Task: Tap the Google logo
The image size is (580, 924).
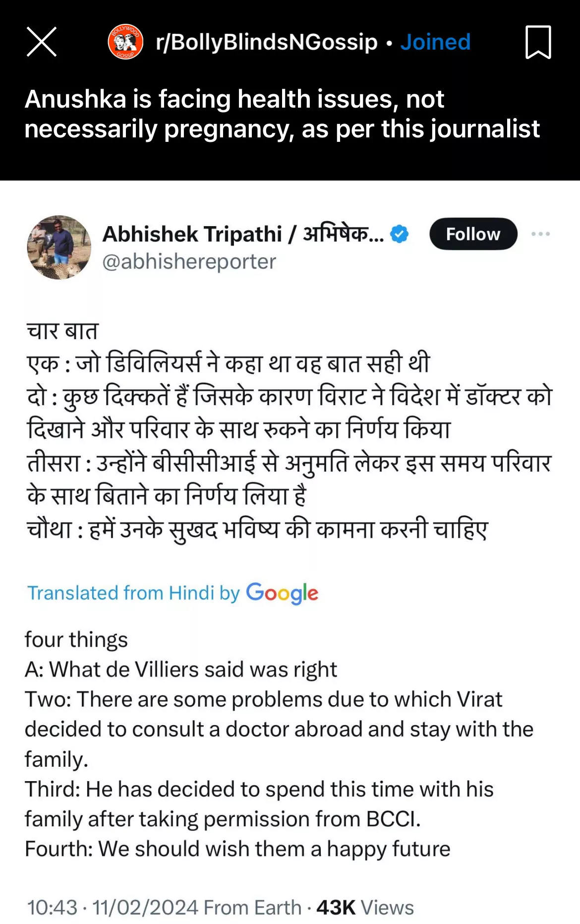Action: pos(282,593)
